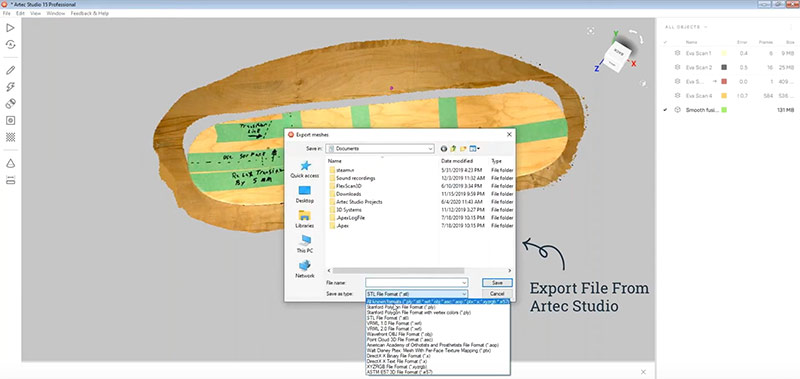Screen dimensions: 800x379
Task: Click green color swatch of Smooth fusion
Action: [x=724, y=110]
